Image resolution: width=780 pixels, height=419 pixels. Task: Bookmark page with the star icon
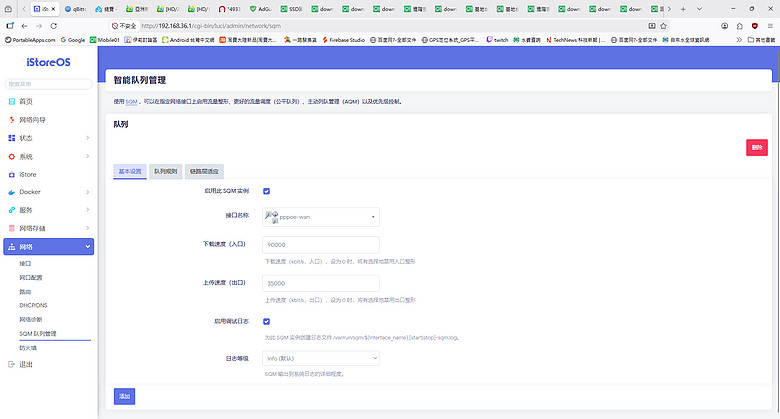click(x=663, y=26)
